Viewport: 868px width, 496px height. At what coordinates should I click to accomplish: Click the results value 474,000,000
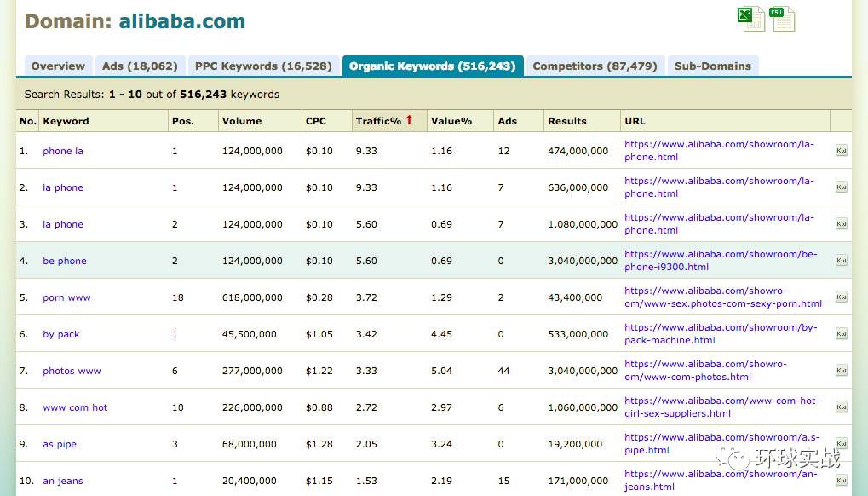tap(578, 151)
